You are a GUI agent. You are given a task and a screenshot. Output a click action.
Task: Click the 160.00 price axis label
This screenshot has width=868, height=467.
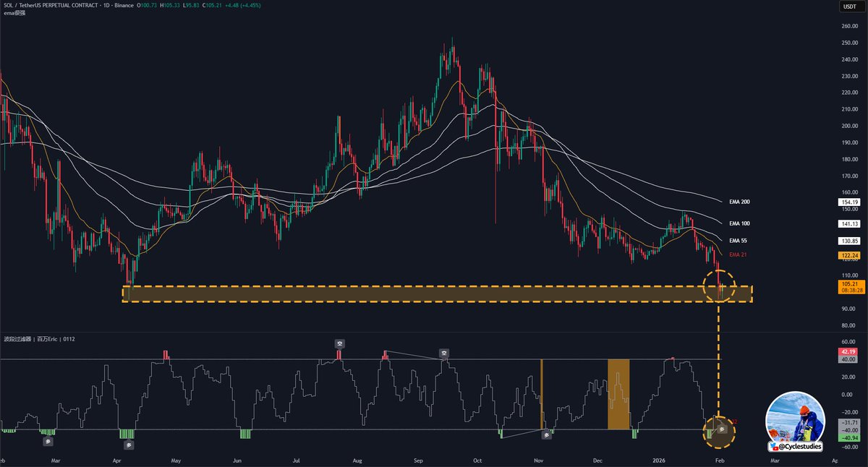click(849, 192)
